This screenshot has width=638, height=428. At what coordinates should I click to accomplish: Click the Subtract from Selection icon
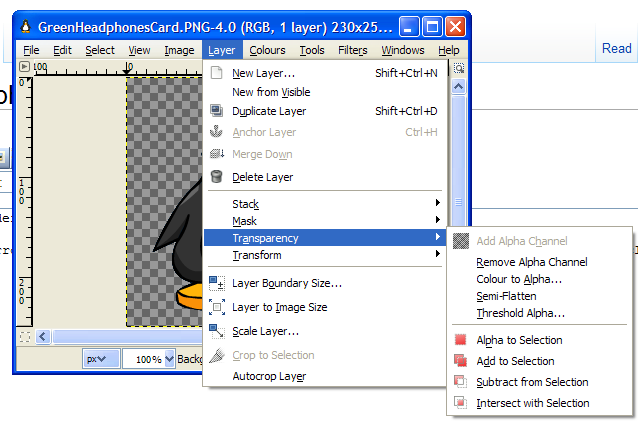(x=461, y=382)
